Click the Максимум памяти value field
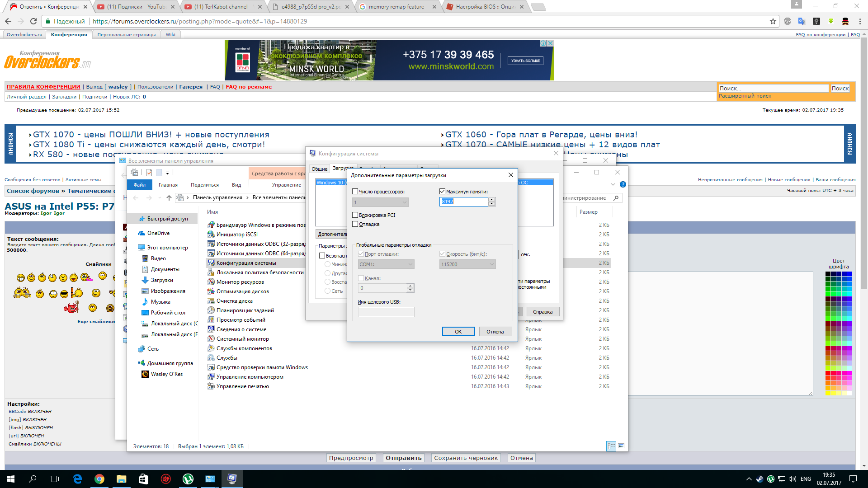The height and width of the screenshot is (488, 868). (463, 202)
